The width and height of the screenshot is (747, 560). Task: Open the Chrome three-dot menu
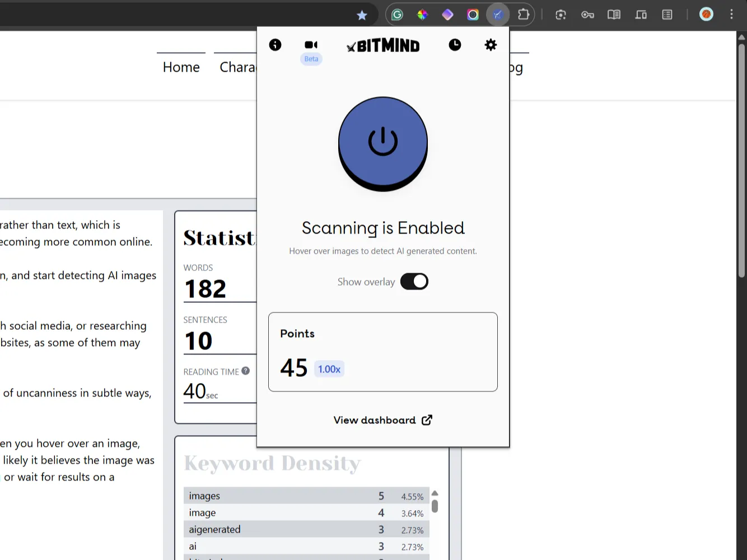731,15
